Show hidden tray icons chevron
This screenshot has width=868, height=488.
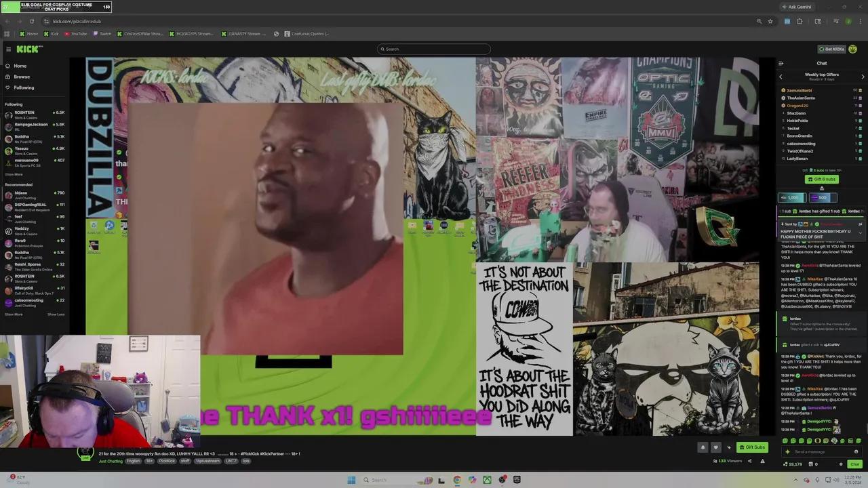[796, 480]
